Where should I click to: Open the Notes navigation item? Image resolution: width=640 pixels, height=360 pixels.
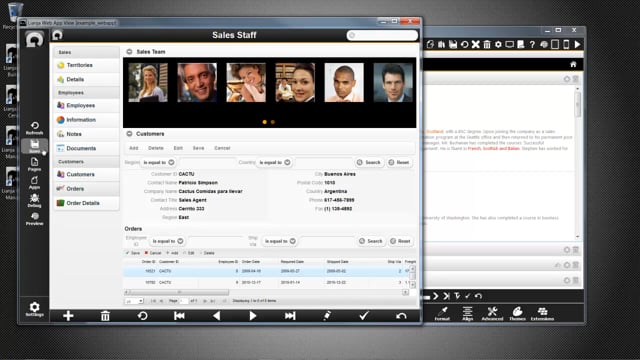[86, 134]
